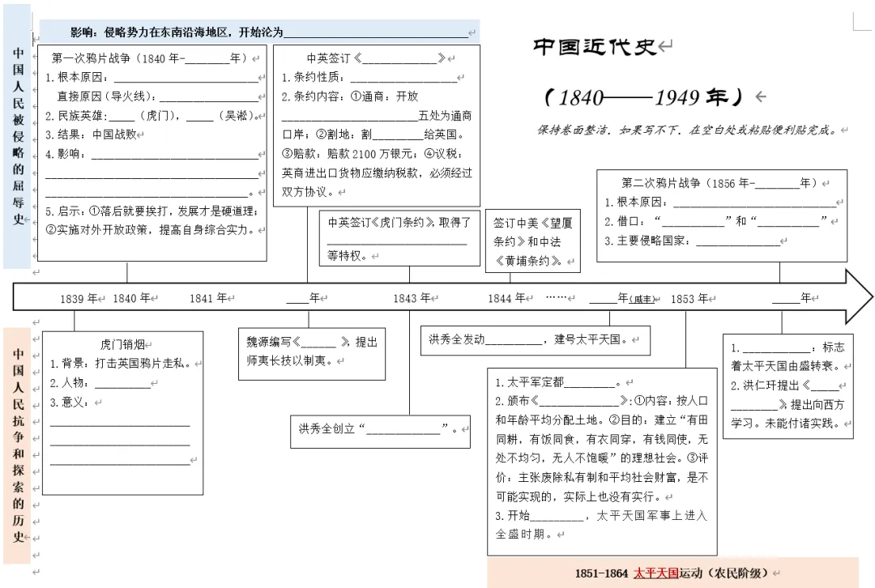This screenshot has height=588, width=875.
Task: Click the 《黄埔条约》 text
Action: [529, 261]
